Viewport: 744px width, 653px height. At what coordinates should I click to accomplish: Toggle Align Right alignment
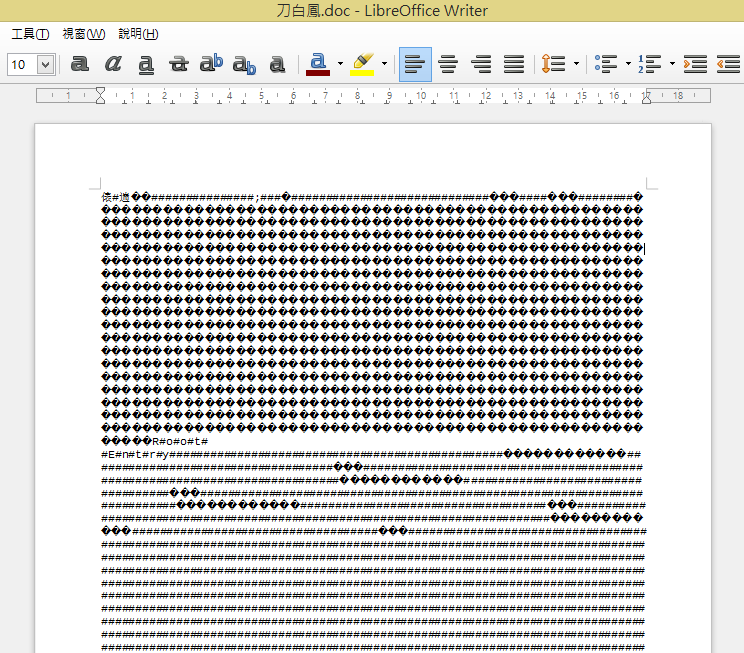(481, 64)
